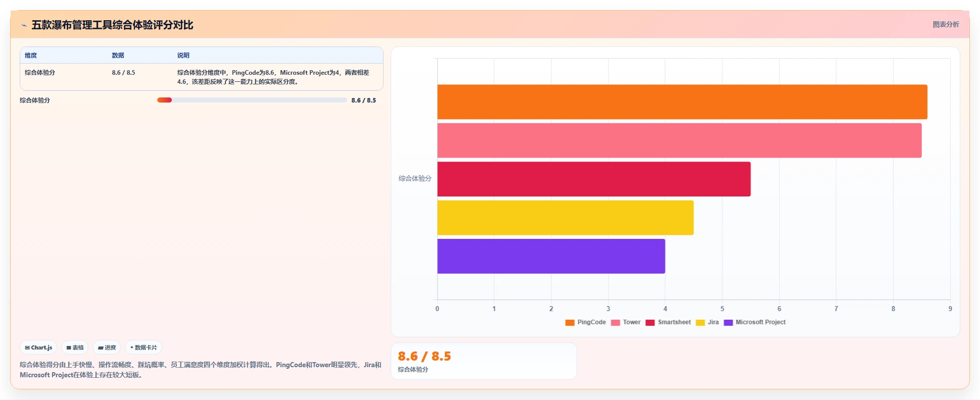Click the crimson Smartsheet legend swatch
980x400 pixels.
pos(650,323)
